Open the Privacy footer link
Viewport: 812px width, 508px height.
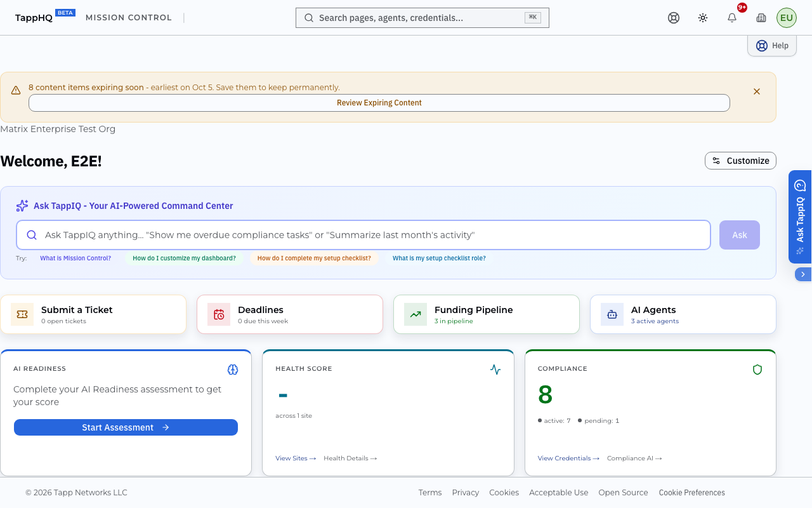click(x=466, y=493)
